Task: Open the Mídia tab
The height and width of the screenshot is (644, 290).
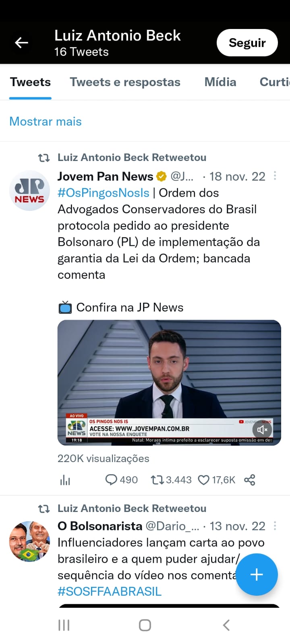Action: pyautogui.click(x=220, y=82)
